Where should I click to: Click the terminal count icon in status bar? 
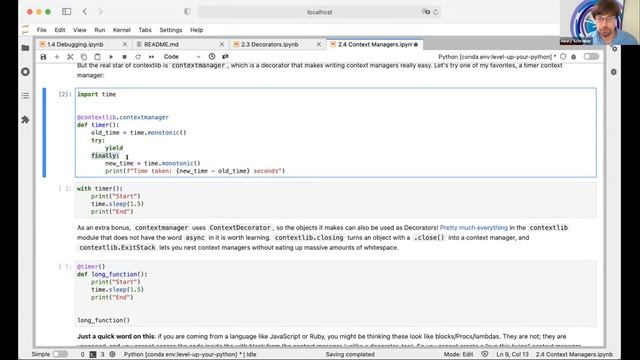tap(93, 354)
